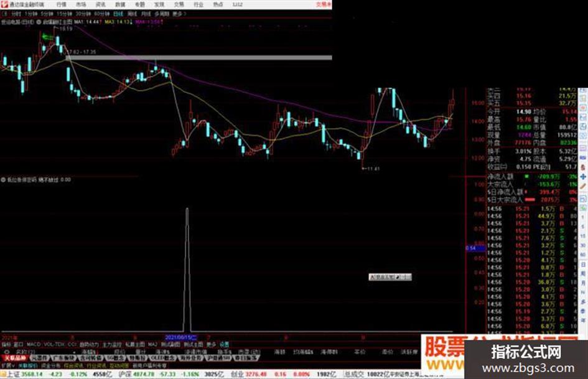Click the 上证 index value in status bar
The image size is (588, 379).
(32, 374)
